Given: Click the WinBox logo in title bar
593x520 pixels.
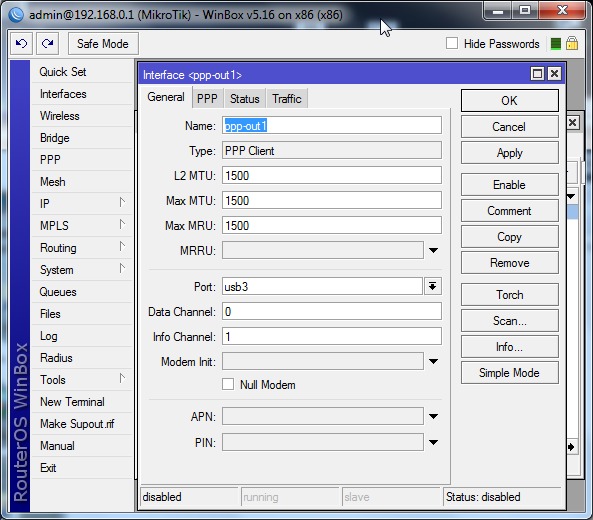Looking at the screenshot, I should tap(16, 14).
